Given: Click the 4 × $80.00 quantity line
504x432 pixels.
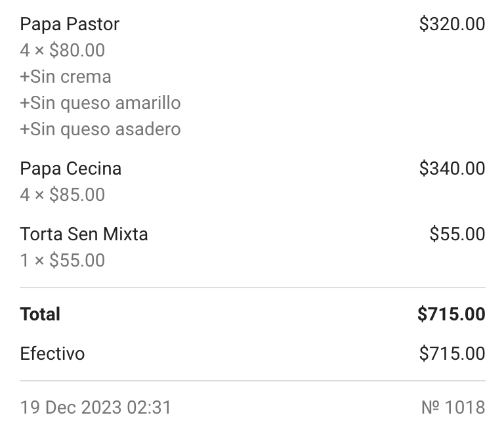Looking at the screenshot, I should (62, 51).
